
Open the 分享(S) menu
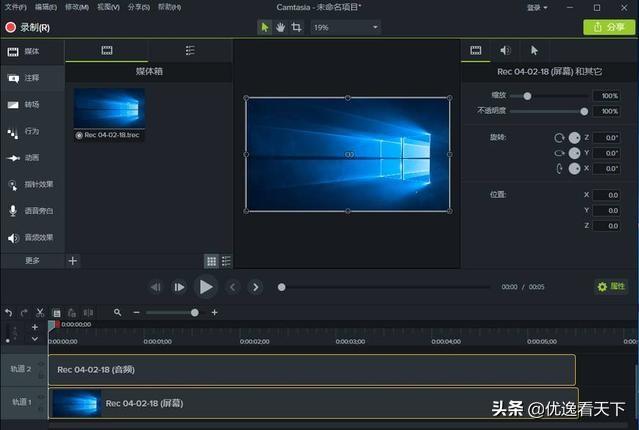139,7
